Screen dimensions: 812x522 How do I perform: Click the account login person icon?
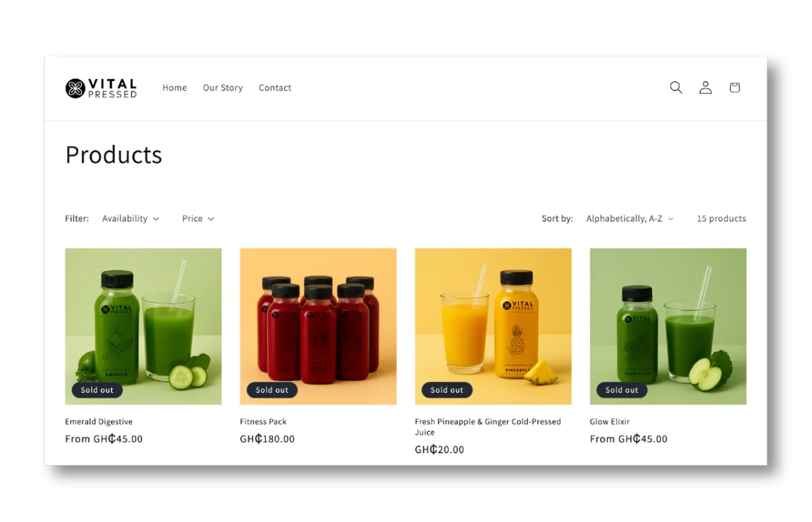pyautogui.click(x=705, y=87)
